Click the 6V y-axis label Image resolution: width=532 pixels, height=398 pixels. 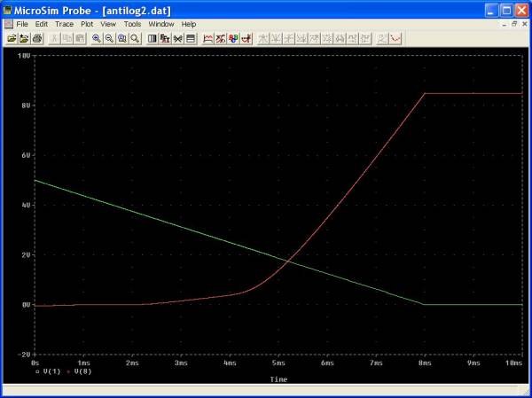pos(26,155)
